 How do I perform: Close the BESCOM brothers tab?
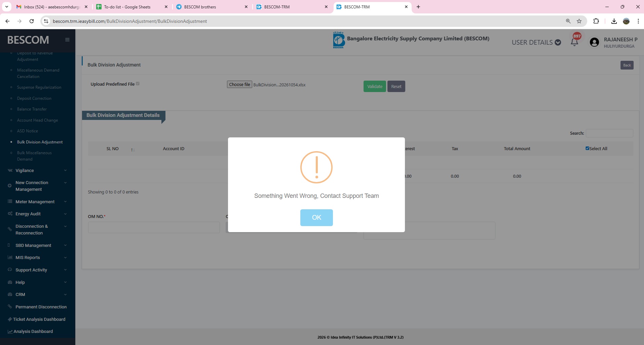pos(246,7)
